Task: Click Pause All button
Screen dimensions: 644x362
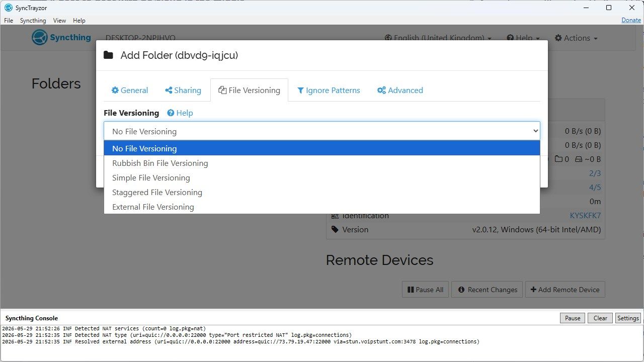Action: pyautogui.click(x=425, y=290)
